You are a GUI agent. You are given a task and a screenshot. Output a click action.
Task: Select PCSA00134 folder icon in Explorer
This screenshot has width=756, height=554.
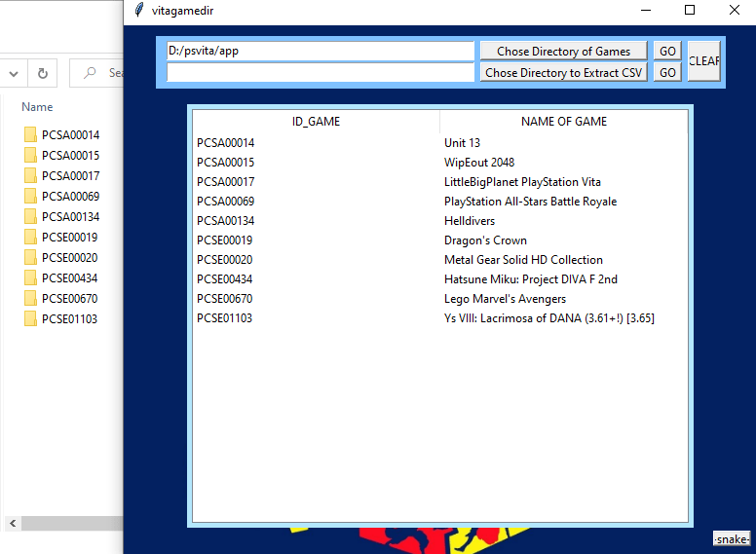click(x=30, y=216)
